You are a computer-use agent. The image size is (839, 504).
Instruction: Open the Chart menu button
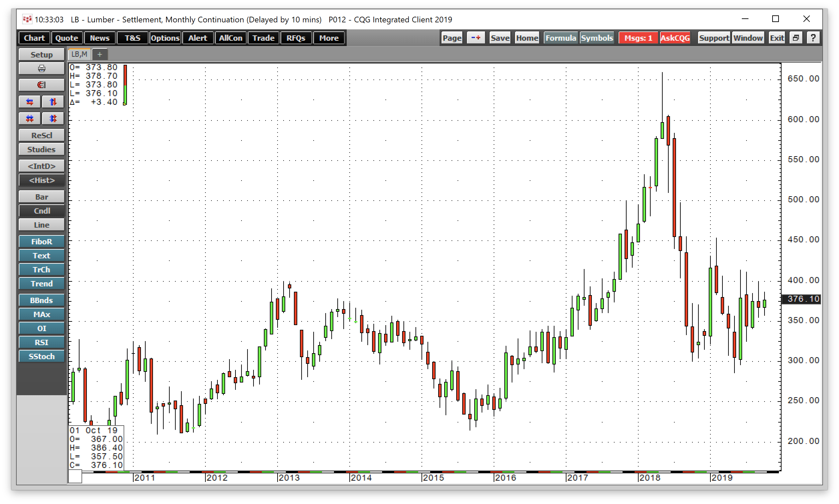[34, 38]
